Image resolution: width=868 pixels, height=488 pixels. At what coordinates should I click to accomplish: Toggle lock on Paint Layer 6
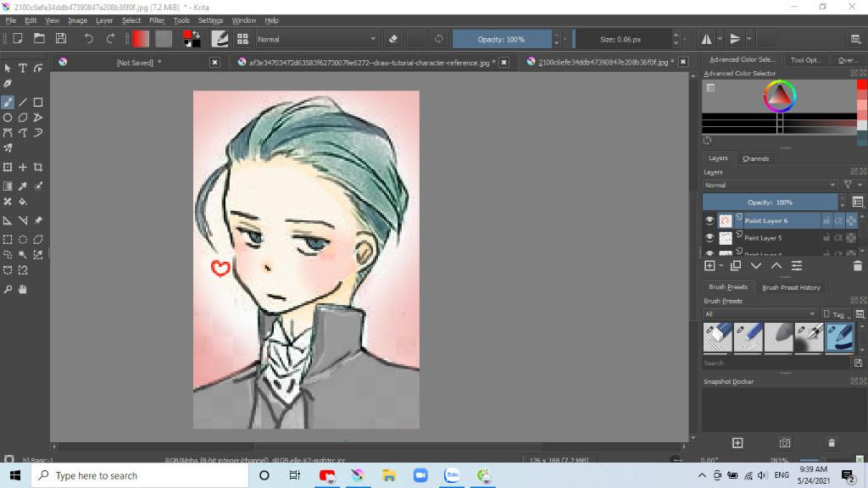pos(826,220)
